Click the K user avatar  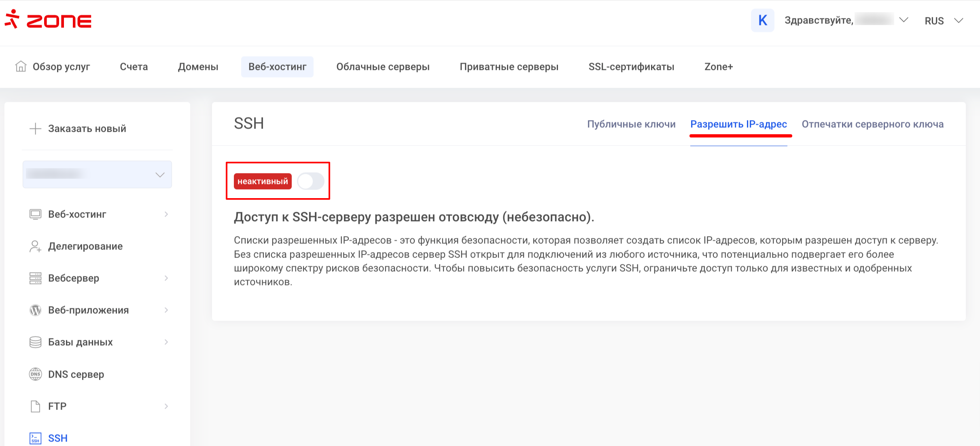[x=762, y=20]
